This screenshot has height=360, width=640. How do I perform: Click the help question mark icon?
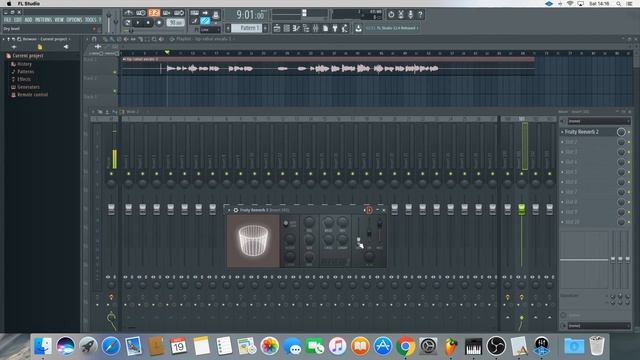pos(420,15)
